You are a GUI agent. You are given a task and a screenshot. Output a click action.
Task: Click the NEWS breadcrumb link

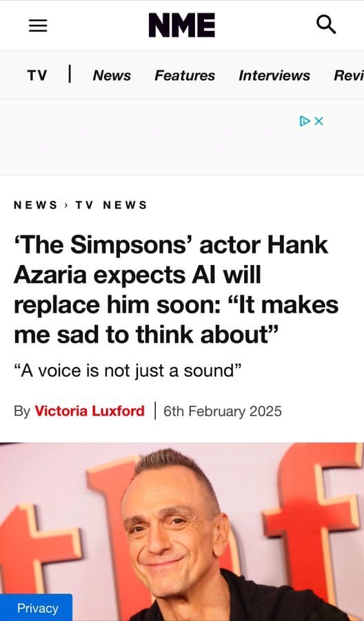click(x=36, y=205)
